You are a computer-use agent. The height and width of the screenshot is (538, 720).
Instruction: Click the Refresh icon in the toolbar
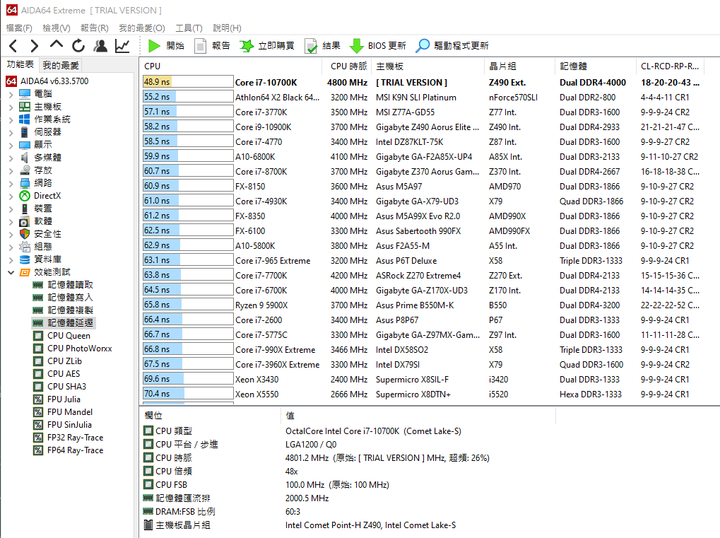coord(78,46)
